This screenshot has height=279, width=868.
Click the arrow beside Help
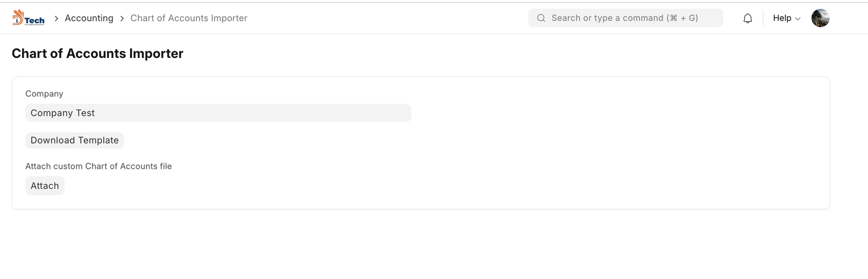coord(798,19)
